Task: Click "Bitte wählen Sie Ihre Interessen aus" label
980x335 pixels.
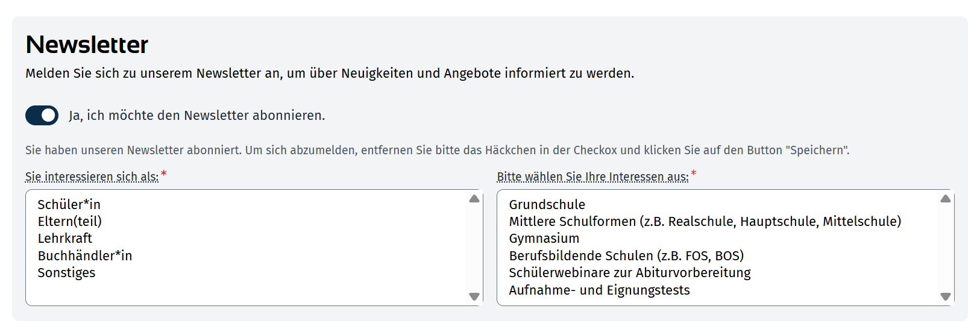Action: click(592, 177)
